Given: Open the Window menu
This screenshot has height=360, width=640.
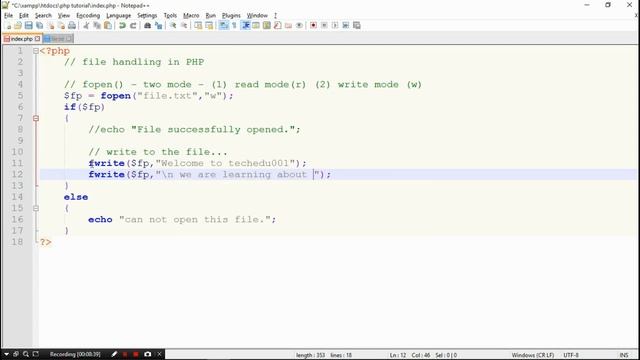Looking at the screenshot, I should (x=257, y=16).
